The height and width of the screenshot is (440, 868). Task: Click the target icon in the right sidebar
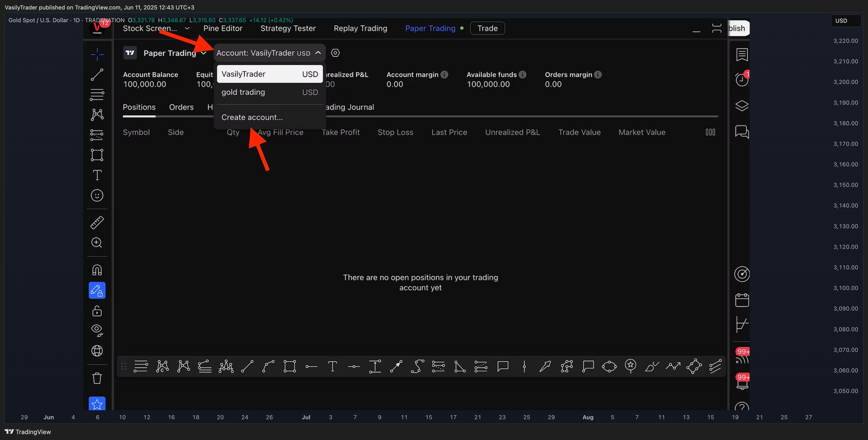click(x=742, y=274)
